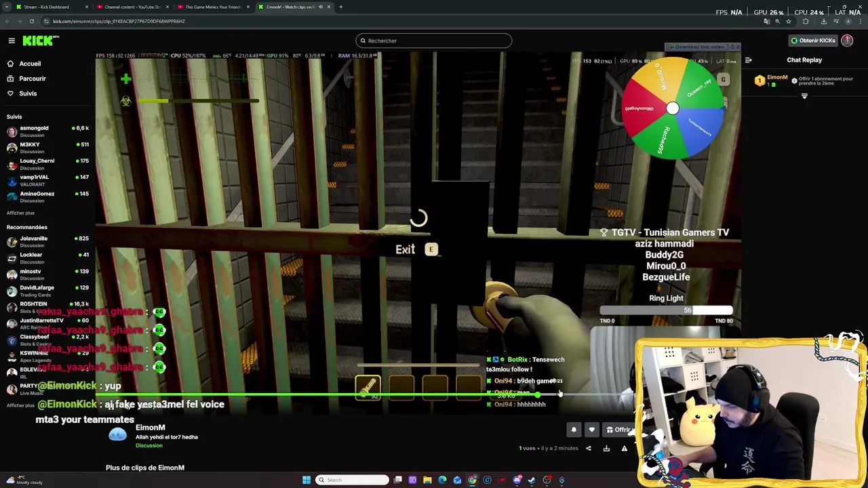Screen dimensions: 868x488
Task: Open the Accueil home page
Action: click(24, 64)
